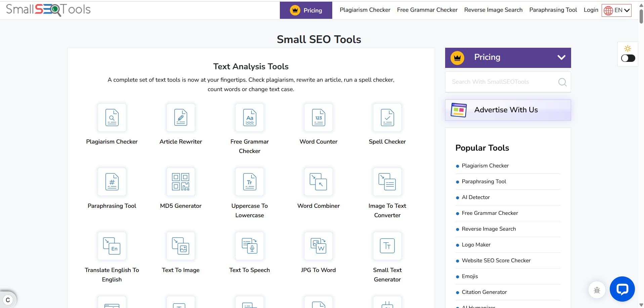Open the Text To Speech microphone icon

[250, 246]
